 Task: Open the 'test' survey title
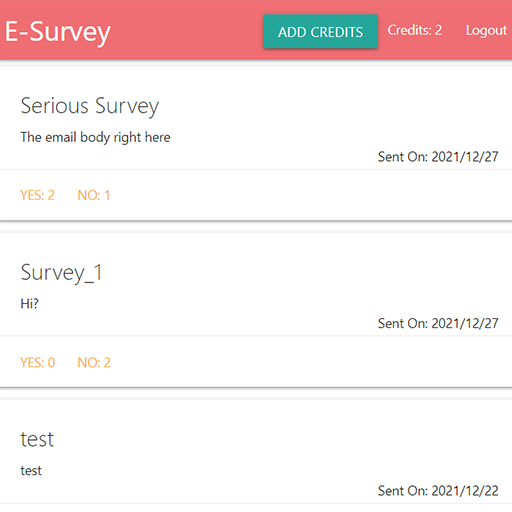pos(37,439)
